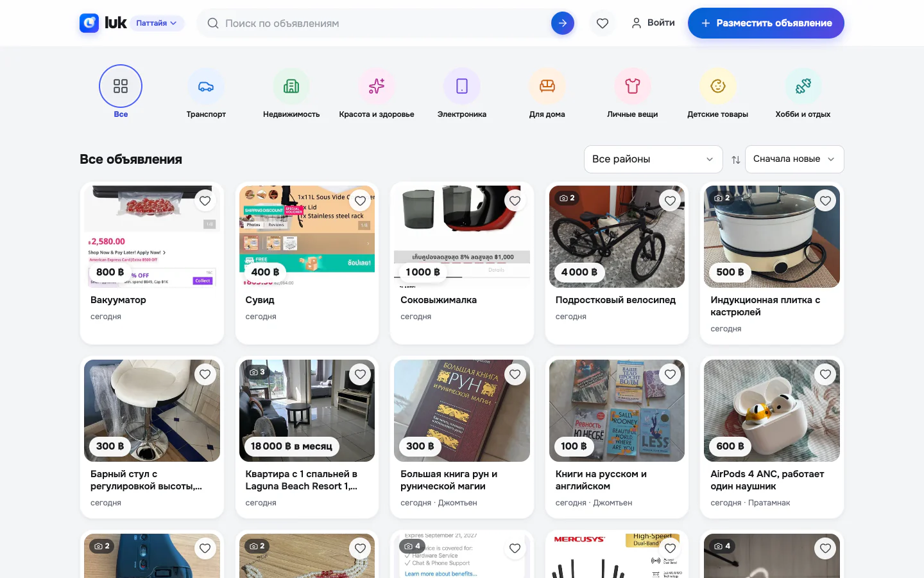This screenshot has width=924, height=578.
Task: Open favorites heart icon in header
Action: pos(603,23)
